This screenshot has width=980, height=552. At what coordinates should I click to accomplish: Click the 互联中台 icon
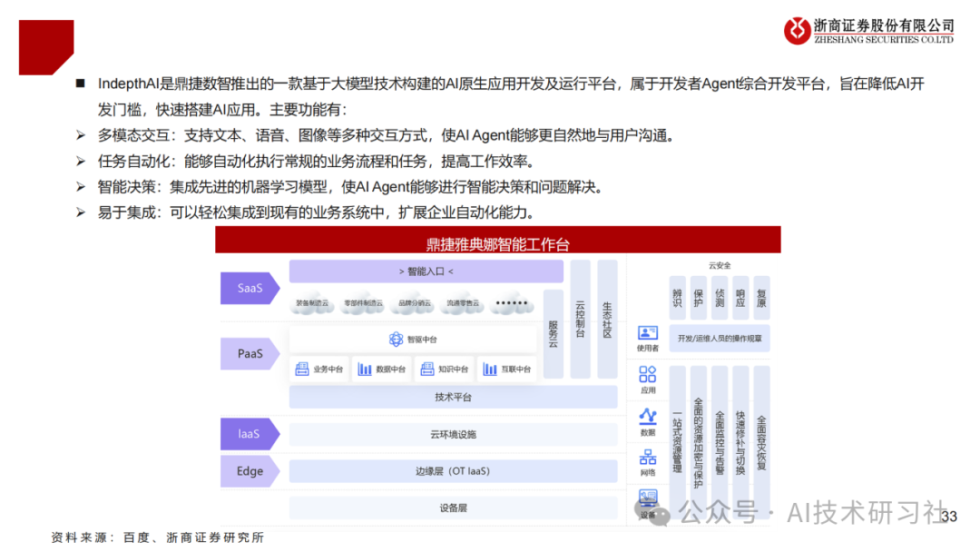[x=490, y=369]
